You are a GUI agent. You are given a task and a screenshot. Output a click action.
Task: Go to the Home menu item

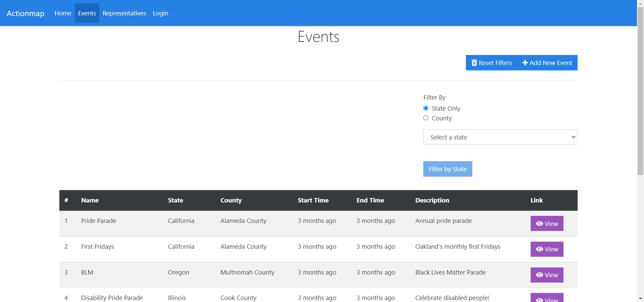(63, 13)
